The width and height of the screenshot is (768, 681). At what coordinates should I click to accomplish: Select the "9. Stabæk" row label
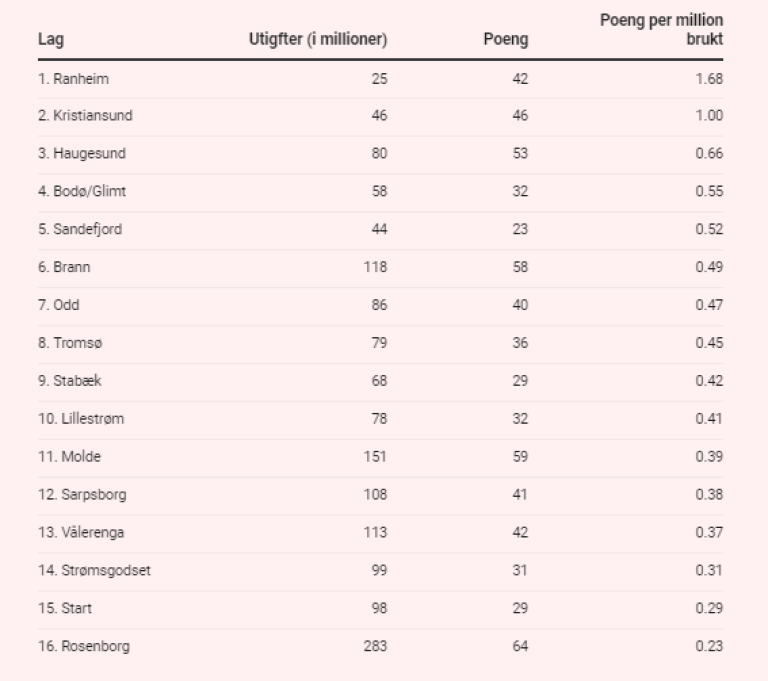(x=70, y=382)
